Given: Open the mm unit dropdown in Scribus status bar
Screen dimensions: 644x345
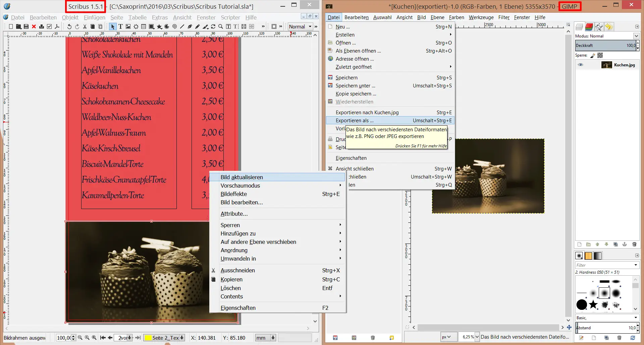Looking at the screenshot, I should [265, 338].
